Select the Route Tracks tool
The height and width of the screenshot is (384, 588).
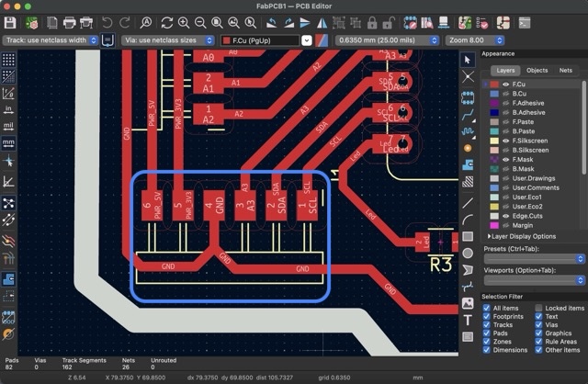coord(468,115)
